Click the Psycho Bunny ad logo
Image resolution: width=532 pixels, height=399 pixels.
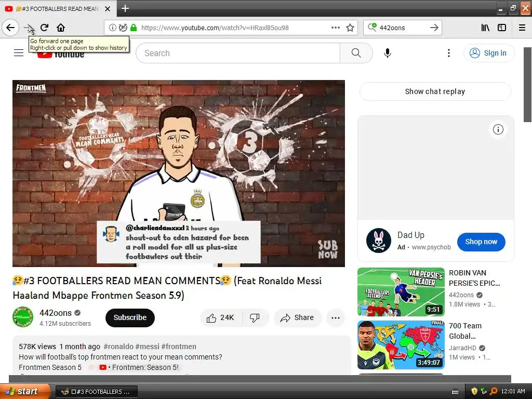tap(379, 241)
